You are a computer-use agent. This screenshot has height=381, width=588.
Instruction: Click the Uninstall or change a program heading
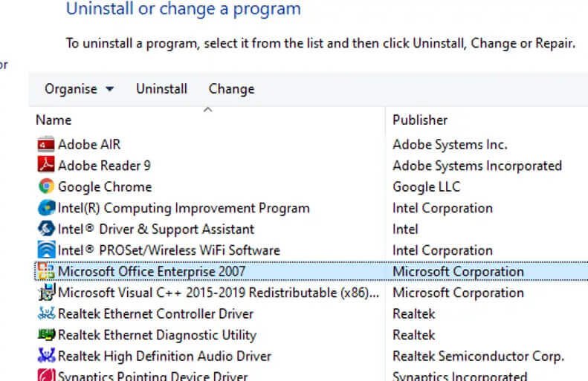point(184,9)
